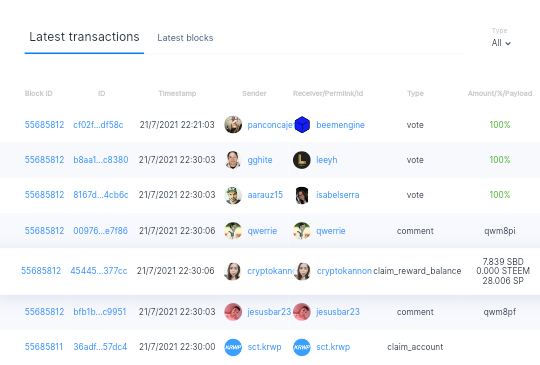Open transaction 8167d...4cb6c
This screenshot has width=540, height=365.
click(101, 195)
